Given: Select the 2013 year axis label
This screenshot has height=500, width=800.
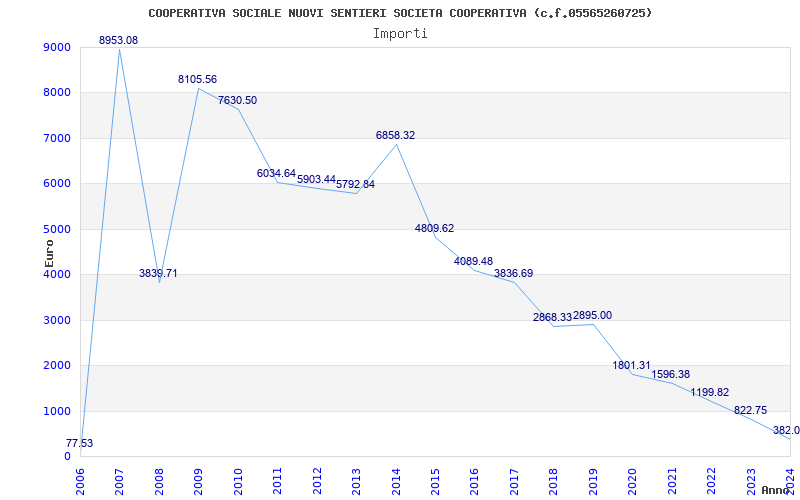Looking at the screenshot, I should [357, 481].
